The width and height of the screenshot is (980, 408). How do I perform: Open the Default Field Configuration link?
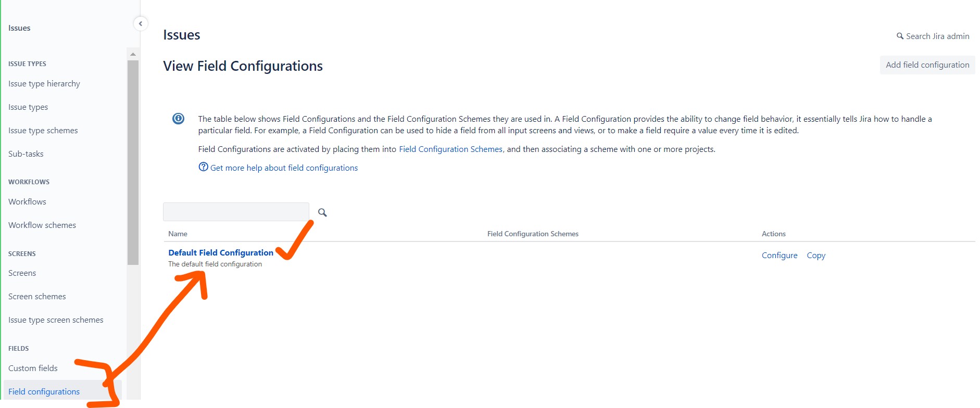click(221, 253)
